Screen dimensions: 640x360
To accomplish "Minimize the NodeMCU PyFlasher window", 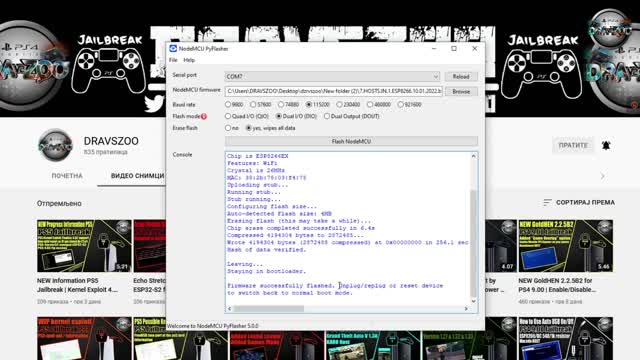I will (x=434, y=49).
